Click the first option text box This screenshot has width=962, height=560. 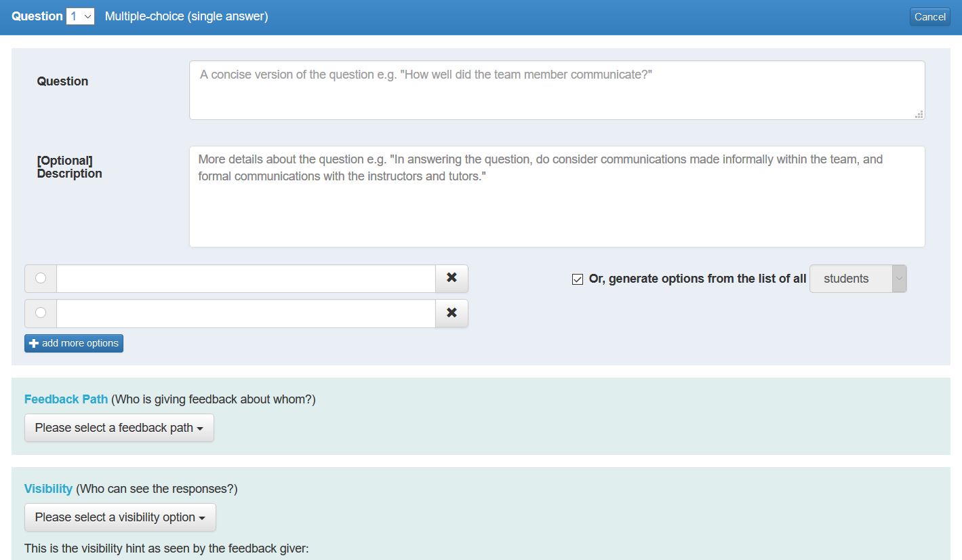tap(244, 278)
